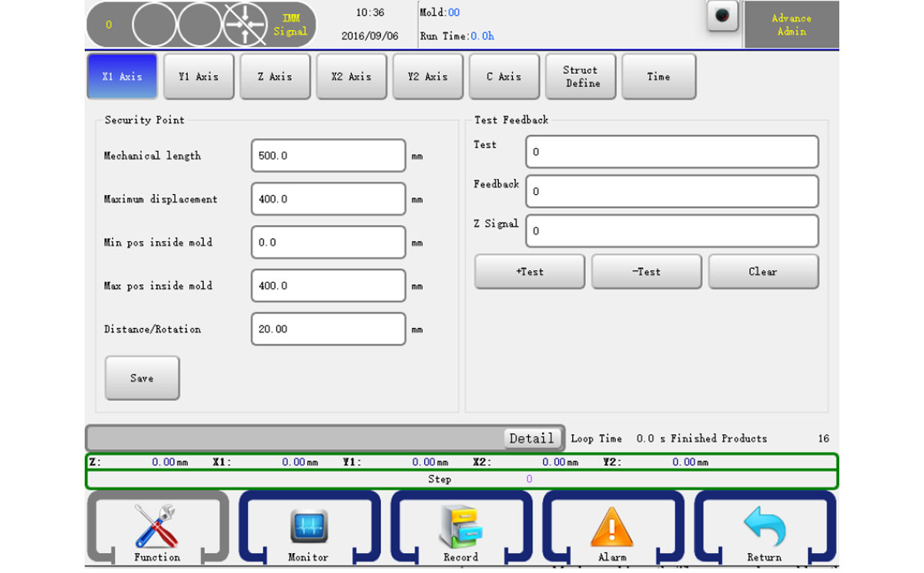Image resolution: width=924 pixels, height=573 pixels.
Task: Select the Z Axis tab
Action: click(275, 76)
